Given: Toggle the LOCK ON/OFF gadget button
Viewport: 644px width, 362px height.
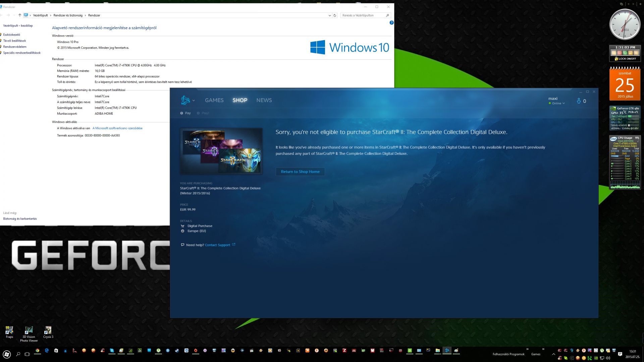Looking at the screenshot, I should click(625, 59).
